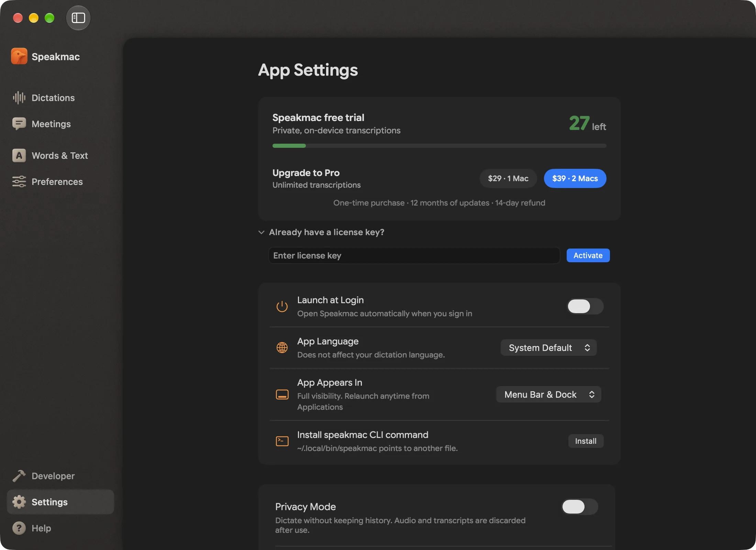Viewport: 756px width, 550px height.
Task: Click the CLI command terminal icon
Action: 282,441
